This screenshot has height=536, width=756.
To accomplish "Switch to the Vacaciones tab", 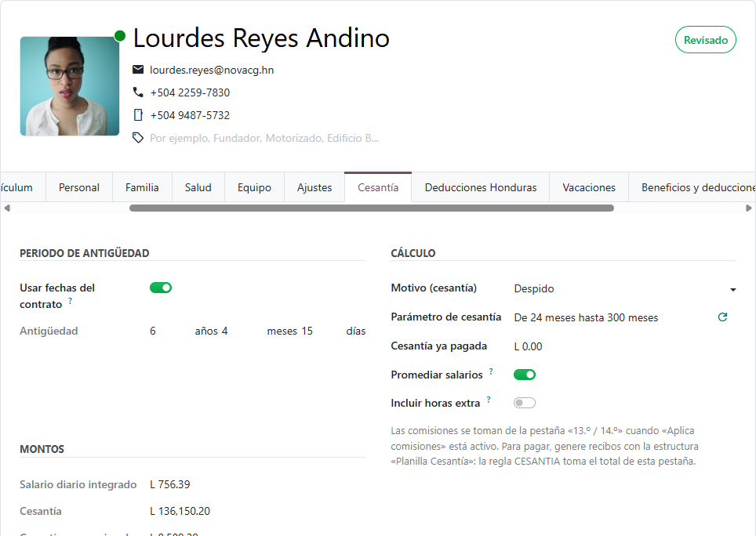I will pyautogui.click(x=589, y=187).
